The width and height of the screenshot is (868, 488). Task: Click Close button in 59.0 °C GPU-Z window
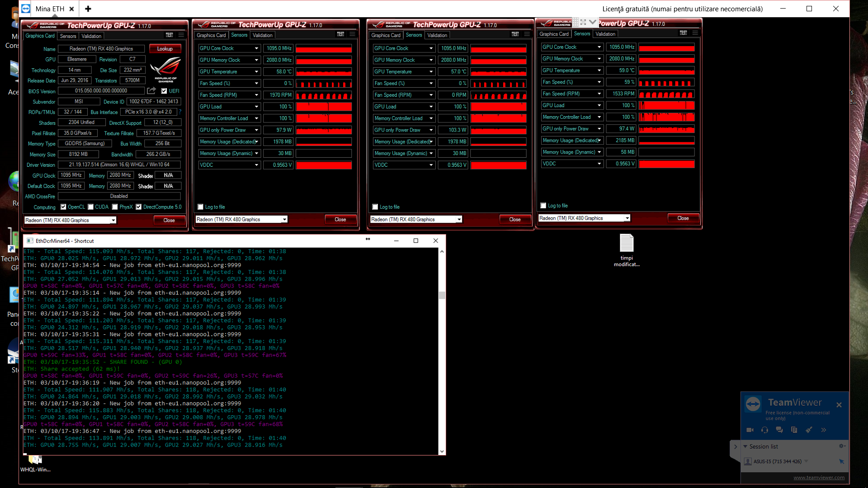click(x=683, y=218)
